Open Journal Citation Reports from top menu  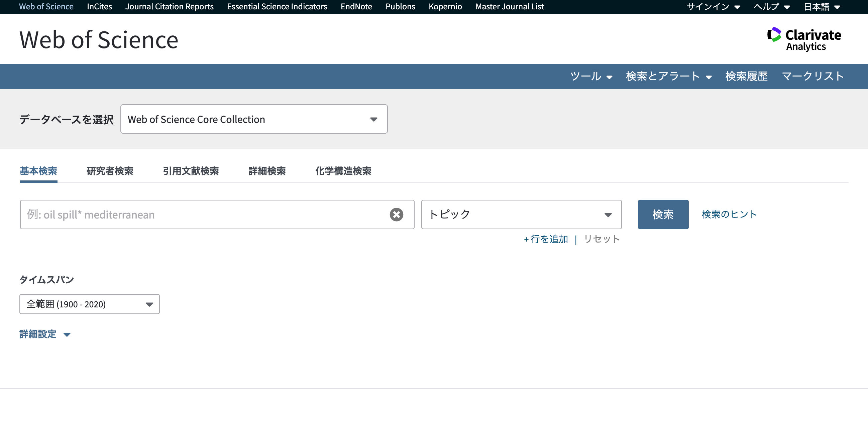[170, 6]
